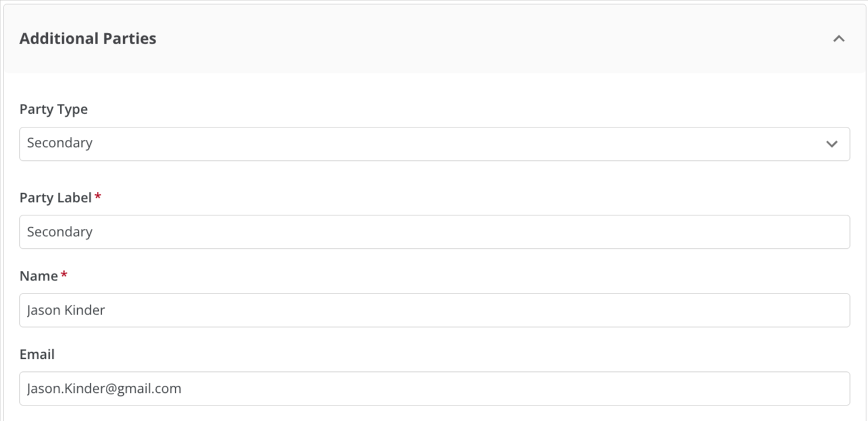Open the Party Type dropdown
The image size is (868, 421).
[434, 144]
